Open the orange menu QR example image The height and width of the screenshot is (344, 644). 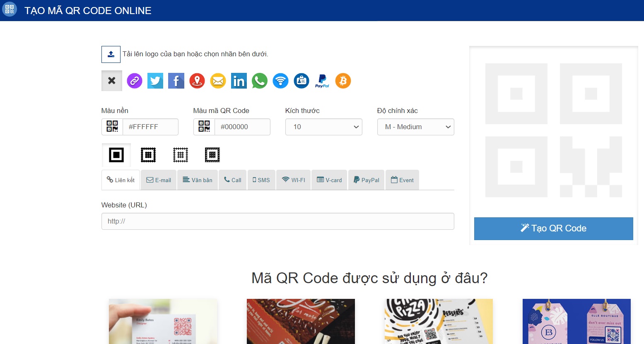[x=301, y=321]
